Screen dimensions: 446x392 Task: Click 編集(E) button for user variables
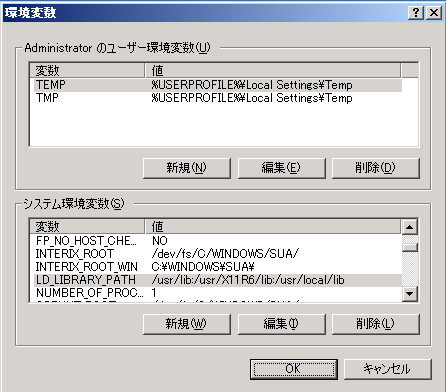pos(281,168)
